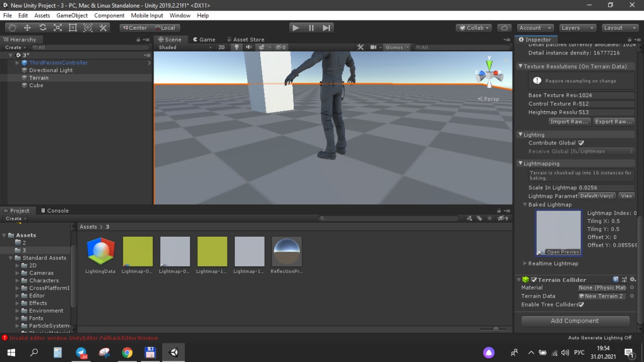The height and width of the screenshot is (362, 644).
Task: Select the Scale tool
Action: click(x=58, y=28)
